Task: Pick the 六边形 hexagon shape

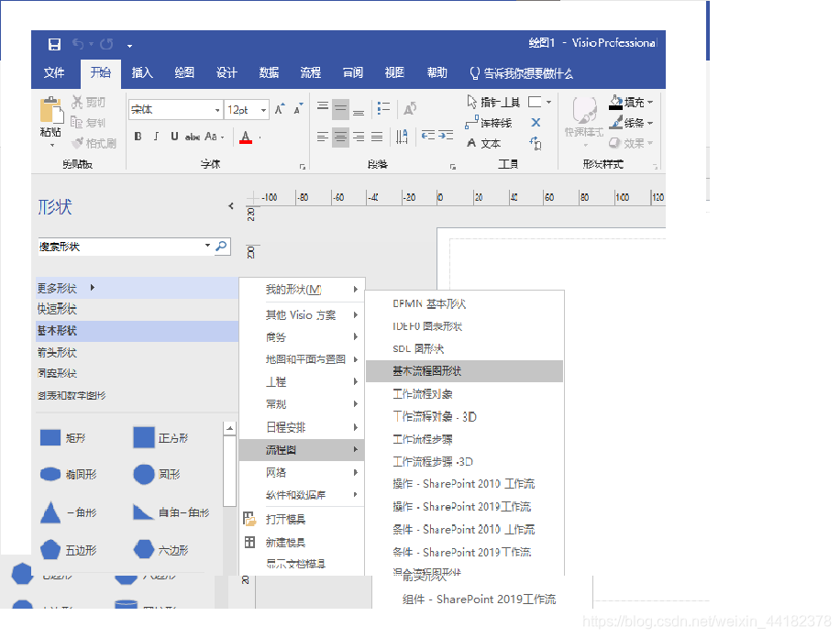Action: point(160,550)
